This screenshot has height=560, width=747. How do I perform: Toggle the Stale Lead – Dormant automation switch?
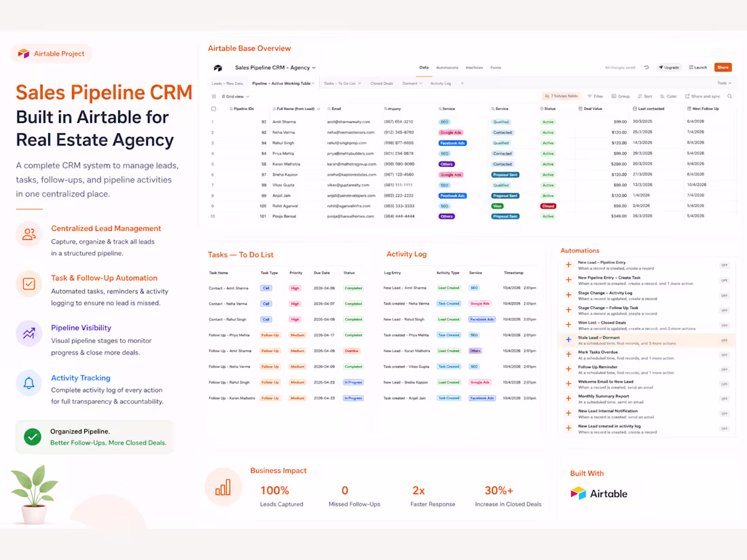[x=724, y=341]
